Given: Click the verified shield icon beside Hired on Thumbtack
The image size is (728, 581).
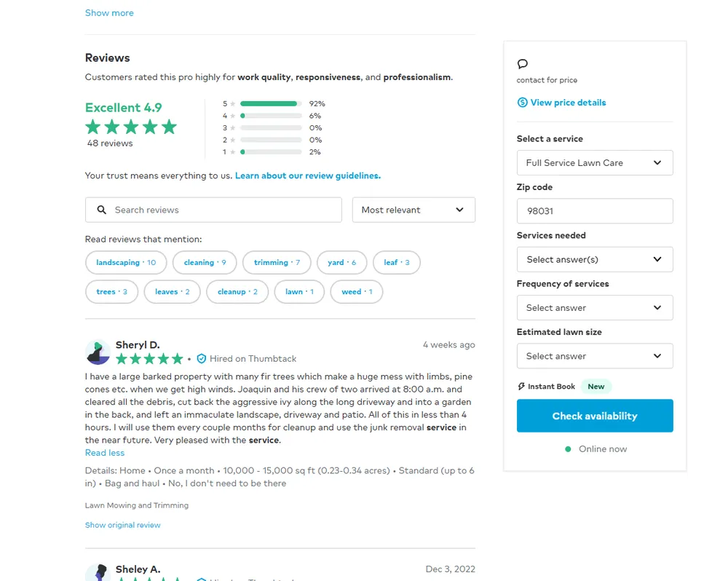Looking at the screenshot, I should [x=202, y=359].
